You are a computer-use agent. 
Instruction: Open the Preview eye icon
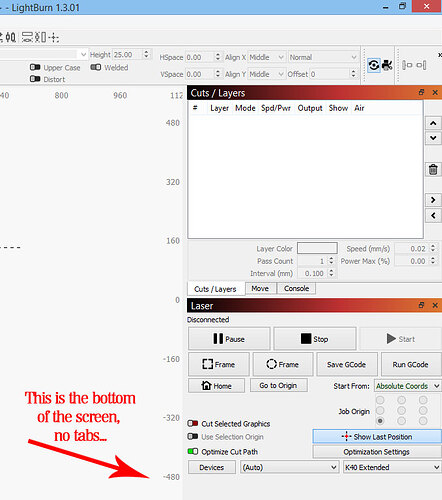point(374,65)
